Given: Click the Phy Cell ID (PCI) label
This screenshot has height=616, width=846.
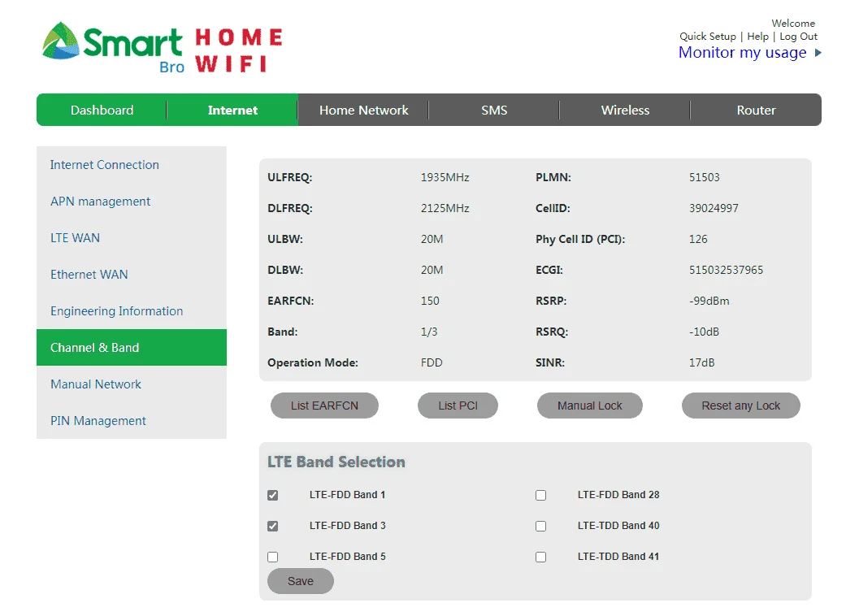Looking at the screenshot, I should (580, 239).
